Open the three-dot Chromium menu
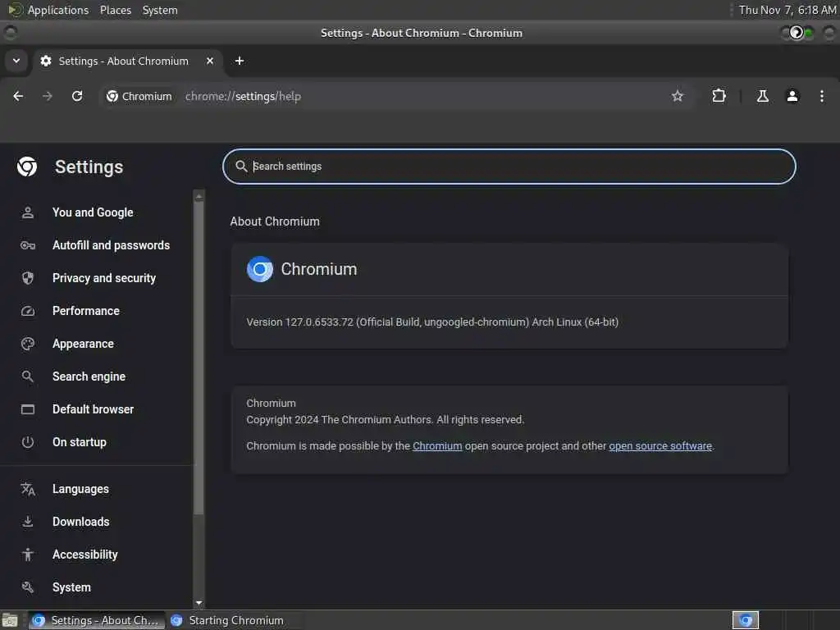This screenshot has height=630, width=840. click(x=821, y=96)
